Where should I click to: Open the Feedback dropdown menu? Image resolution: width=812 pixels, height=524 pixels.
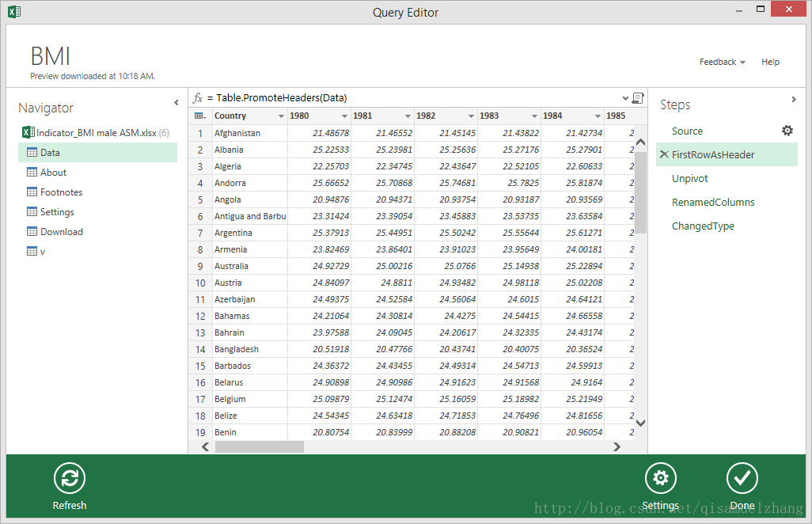click(x=722, y=62)
